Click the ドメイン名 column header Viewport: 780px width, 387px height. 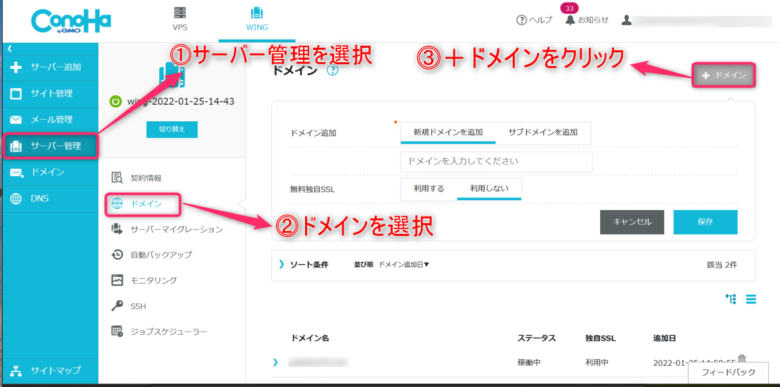[x=310, y=338]
